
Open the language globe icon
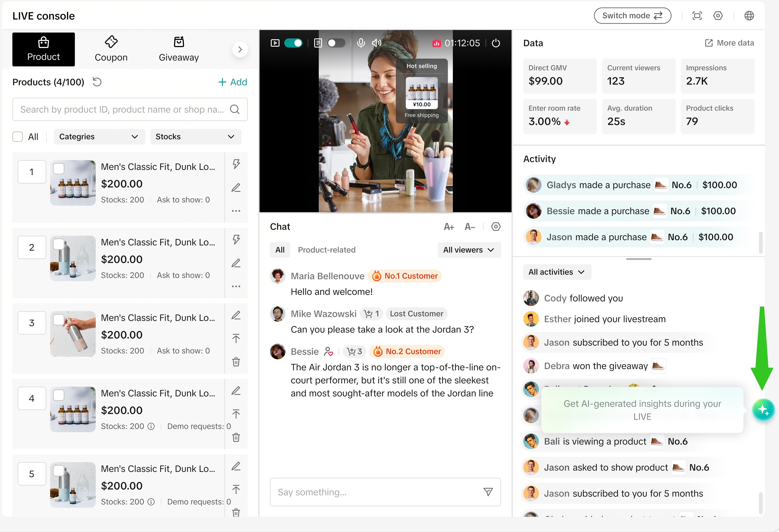[749, 16]
